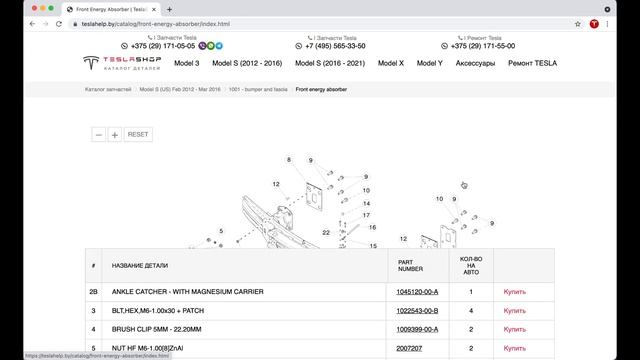The image size is (640, 360).
Task: Open the Model X menu item
Action: click(x=391, y=63)
